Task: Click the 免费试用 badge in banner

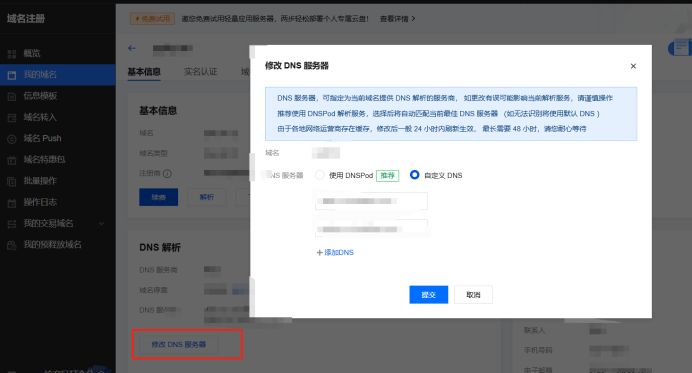Action: point(152,19)
